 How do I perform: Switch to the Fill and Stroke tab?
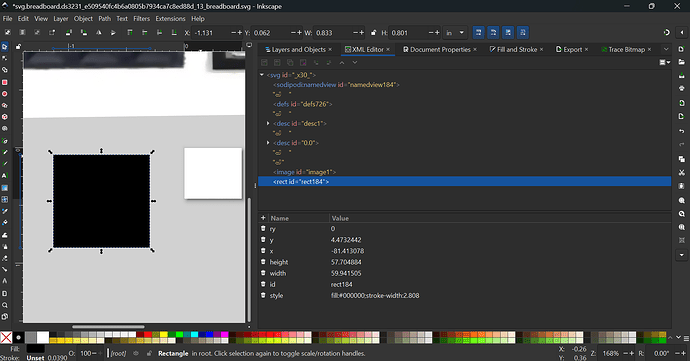tap(513, 49)
